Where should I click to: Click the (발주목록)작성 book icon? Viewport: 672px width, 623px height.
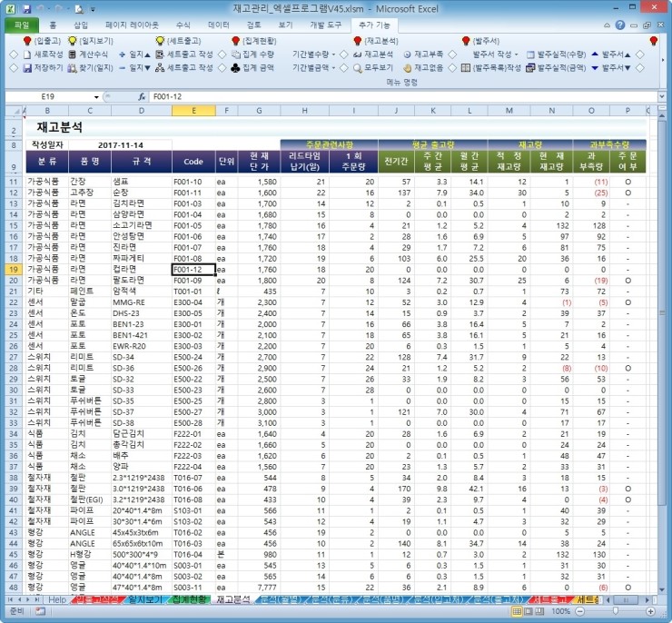[466, 68]
